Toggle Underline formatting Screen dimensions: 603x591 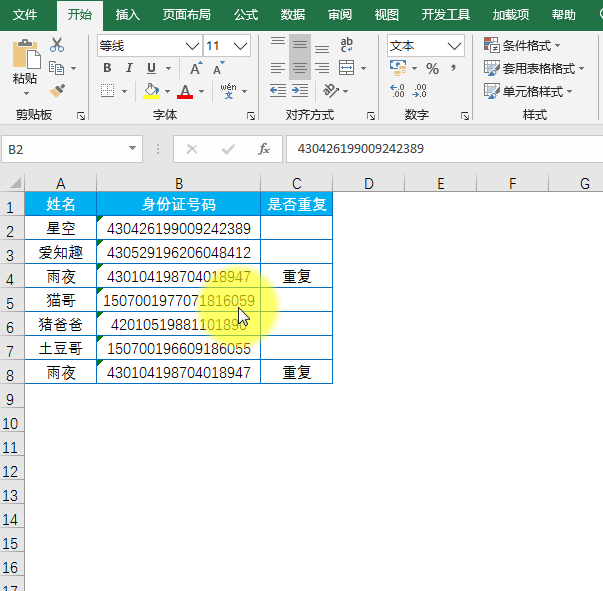[x=152, y=68]
